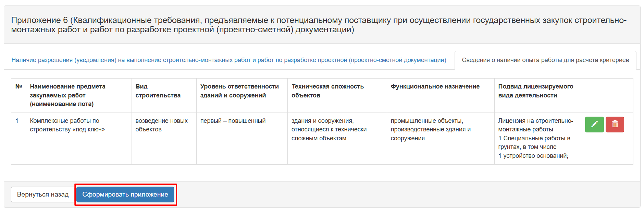Click the "промышленные объекты, производственные здания" cell
This screenshot has width=644, height=212.
coord(431,129)
